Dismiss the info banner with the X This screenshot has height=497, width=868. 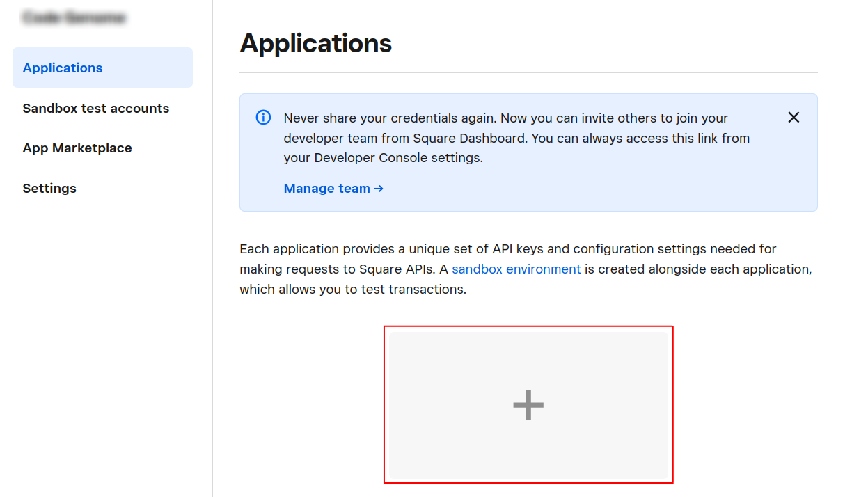(793, 118)
